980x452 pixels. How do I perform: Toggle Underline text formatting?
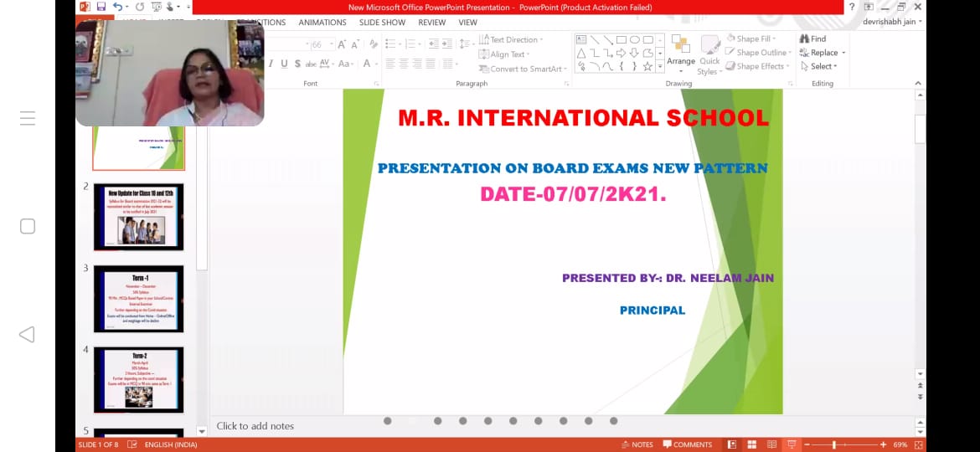(x=284, y=64)
